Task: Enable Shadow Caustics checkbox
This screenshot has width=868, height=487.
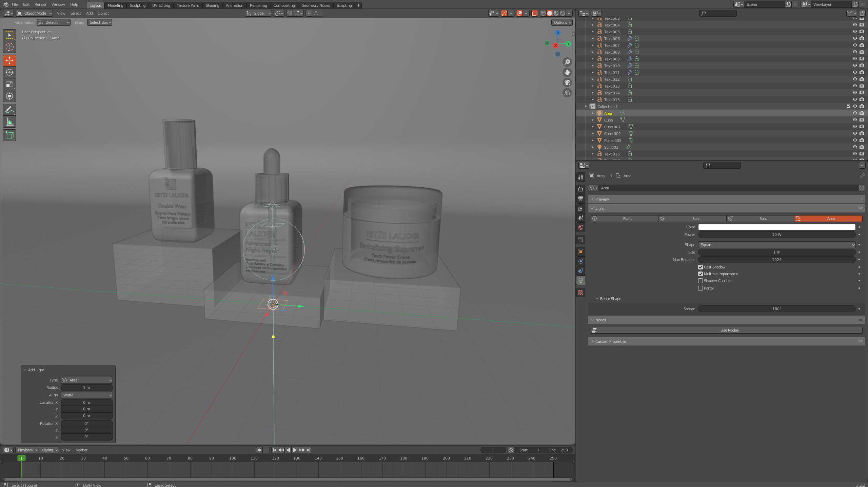Action: (x=701, y=281)
